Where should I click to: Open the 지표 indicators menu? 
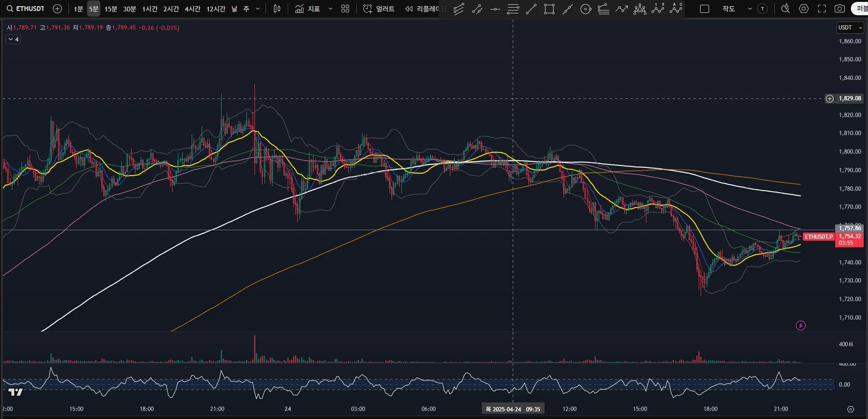pyautogui.click(x=308, y=9)
